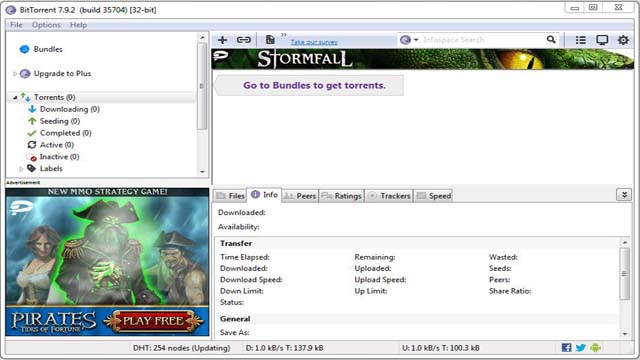Click the remote monitor icon
Screen dimensions: 640x360
tap(602, 40)
